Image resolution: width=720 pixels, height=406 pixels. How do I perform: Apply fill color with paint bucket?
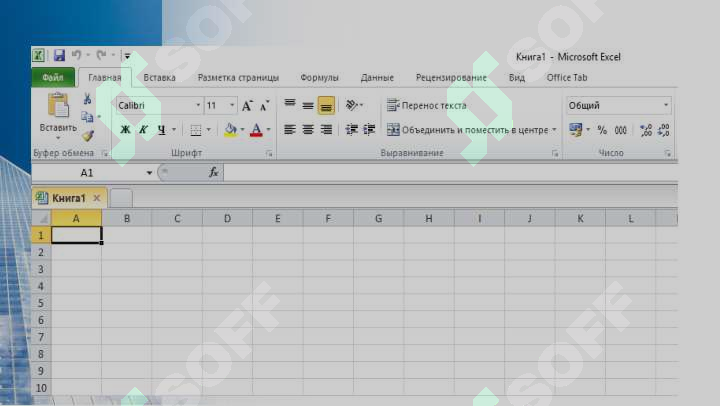point(231,130)
